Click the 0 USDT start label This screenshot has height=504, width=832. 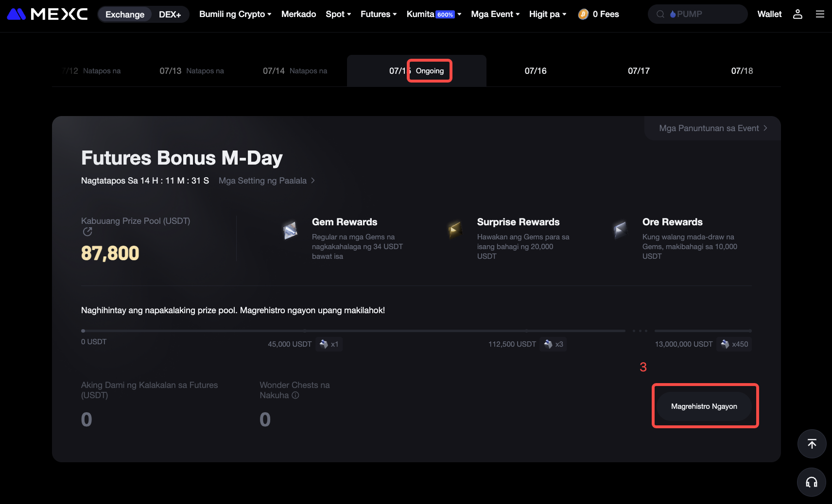(94, 342)
